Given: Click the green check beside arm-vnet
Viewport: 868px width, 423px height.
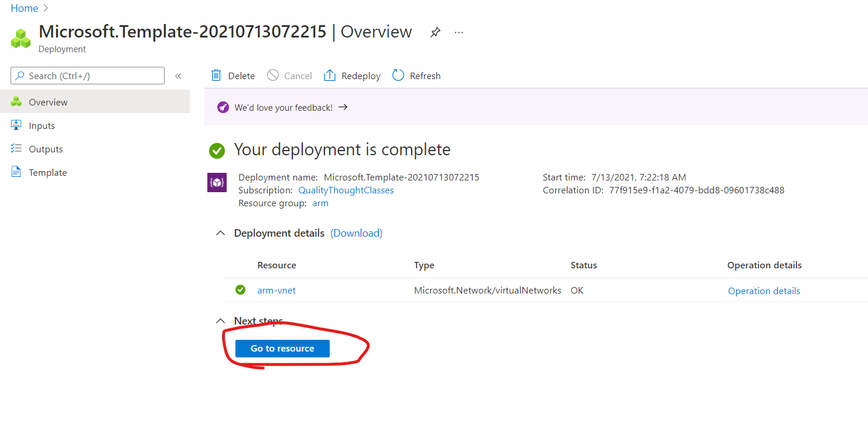Looking at the screenshot, I should [x=240, y=290].
